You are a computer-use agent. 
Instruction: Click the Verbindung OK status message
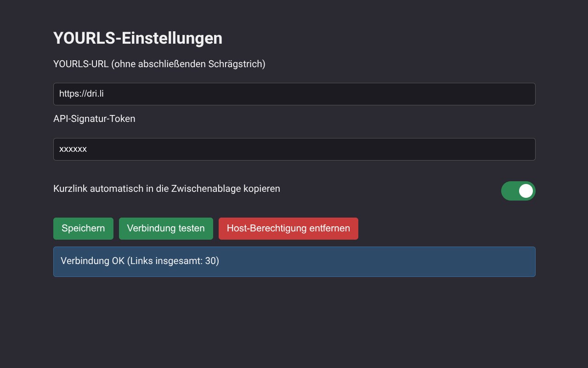point(140,261)
